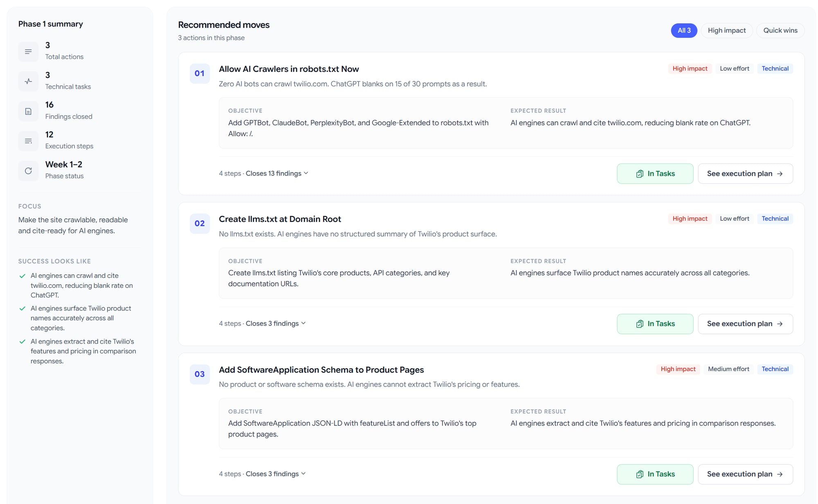Click the 12 Execution steps value
The width and height of the screenshot is (818, 504).
(49, 134)
